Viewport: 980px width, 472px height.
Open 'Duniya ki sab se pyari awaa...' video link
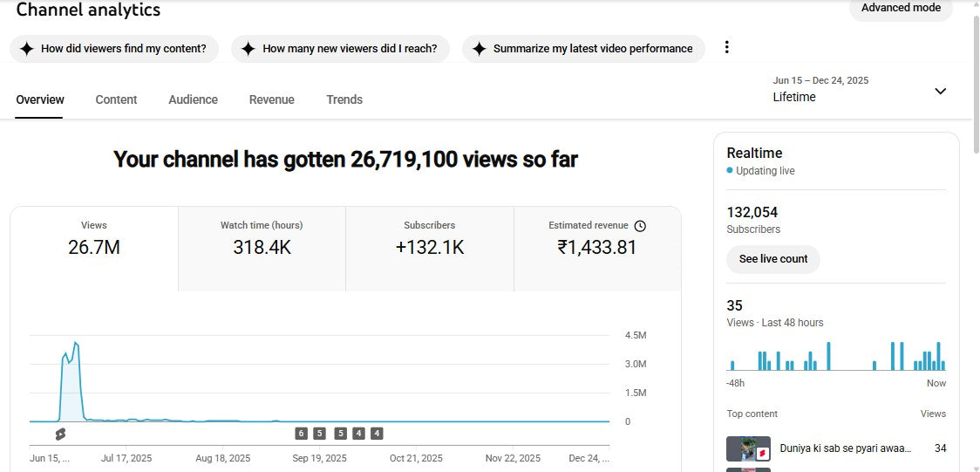845,448
